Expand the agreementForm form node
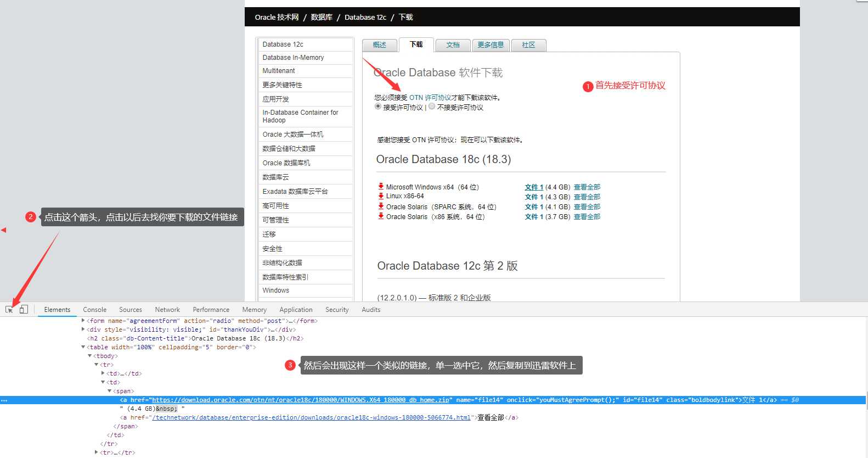 pyautogui.click(x=83, y=321)
